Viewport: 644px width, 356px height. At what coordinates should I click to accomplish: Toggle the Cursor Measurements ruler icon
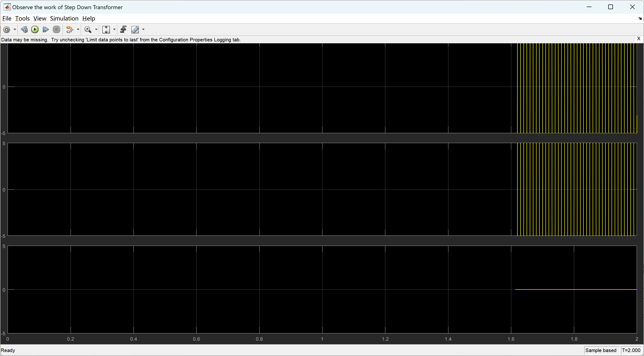(x=135, y=30)
